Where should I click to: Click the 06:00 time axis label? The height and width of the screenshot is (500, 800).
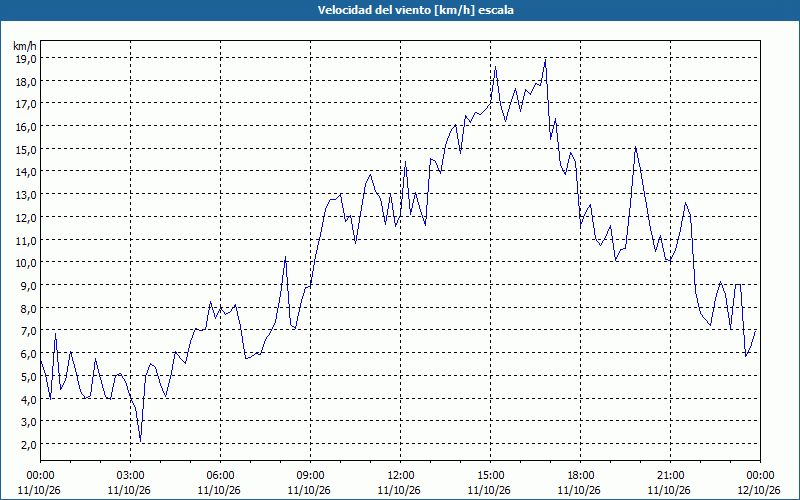click(x=220, y=476)
